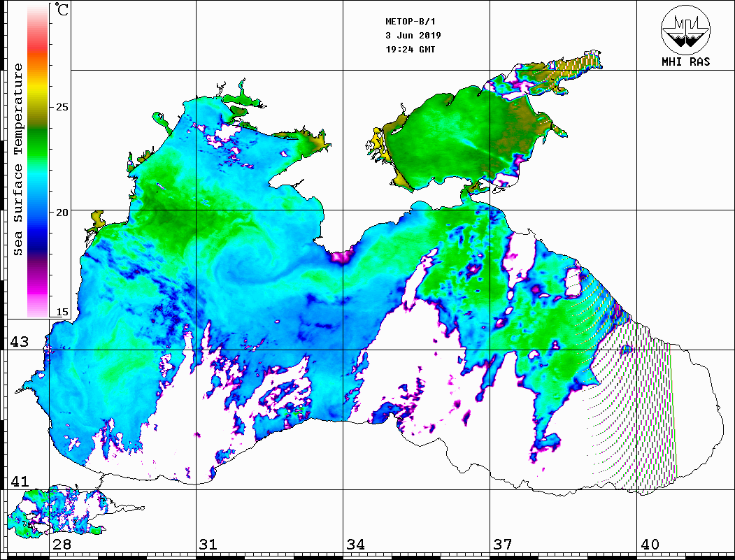Click the '19:24 GMT' time text
Viewport: 735px width, 560px height.
click(410, 49)
